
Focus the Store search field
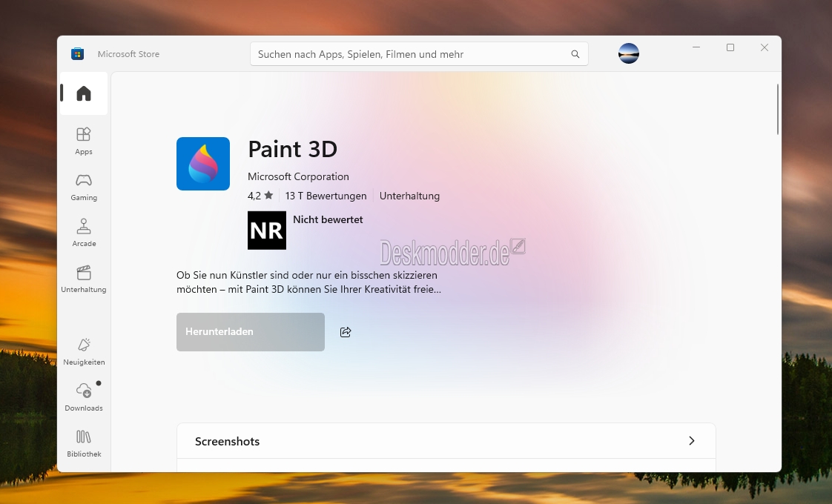click(x=419, y=54)
